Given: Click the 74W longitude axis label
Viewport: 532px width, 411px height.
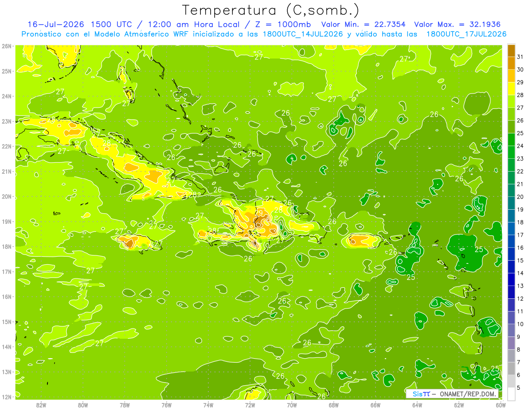Looking at the screenshot, I should click(x=208, y=405).
